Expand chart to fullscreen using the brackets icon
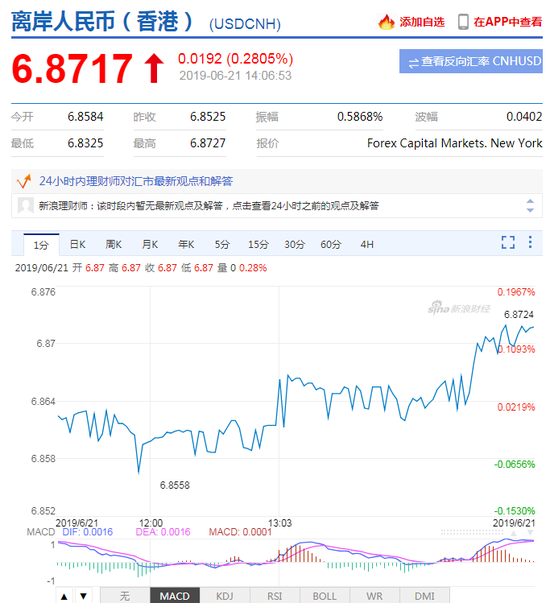The height and width of the screenshot is (603, 550). [x=508, y=242]
